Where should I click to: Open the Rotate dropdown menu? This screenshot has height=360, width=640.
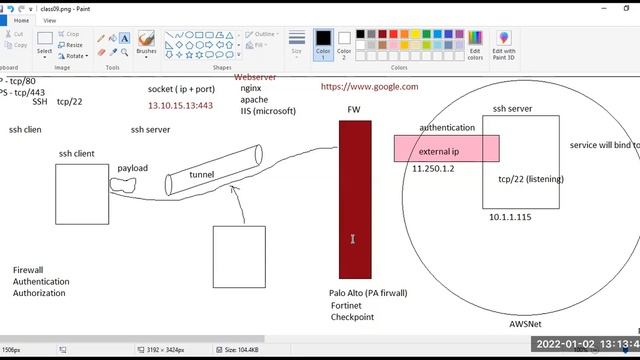pyautogui.click(x=73, y=56)
